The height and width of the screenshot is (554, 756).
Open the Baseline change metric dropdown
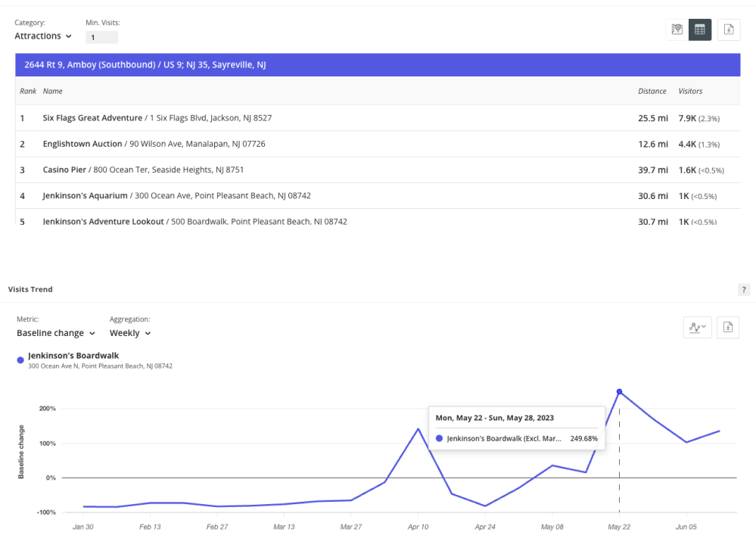coord(56,333)
